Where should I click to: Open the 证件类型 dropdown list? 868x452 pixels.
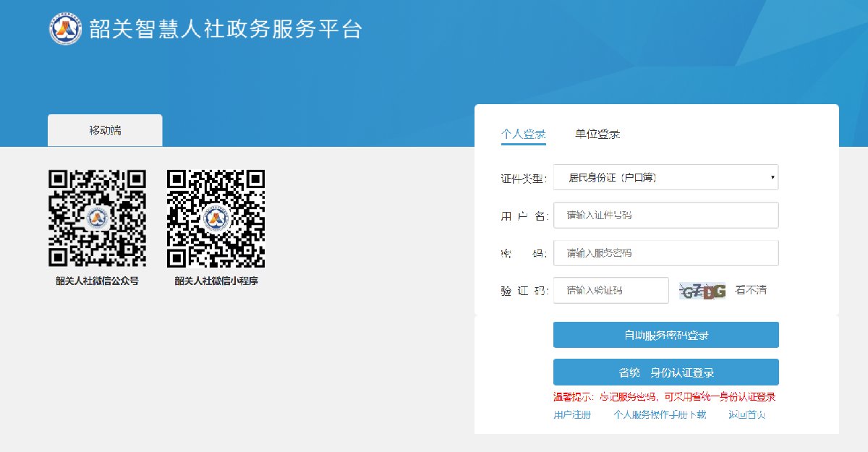pos(665,177)
